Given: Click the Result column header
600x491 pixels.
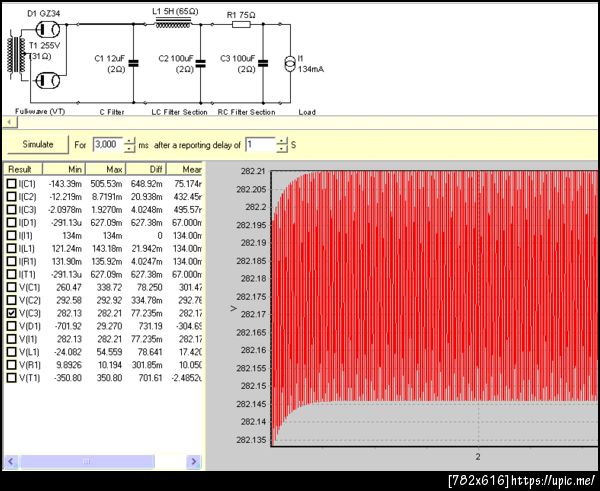Looking at the screenshot, I should tap(23, 169).
